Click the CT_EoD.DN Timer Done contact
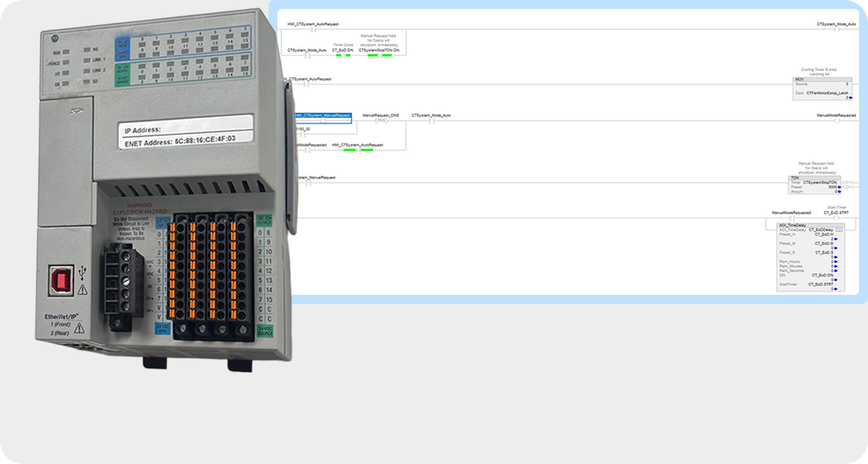 (343, 55)
